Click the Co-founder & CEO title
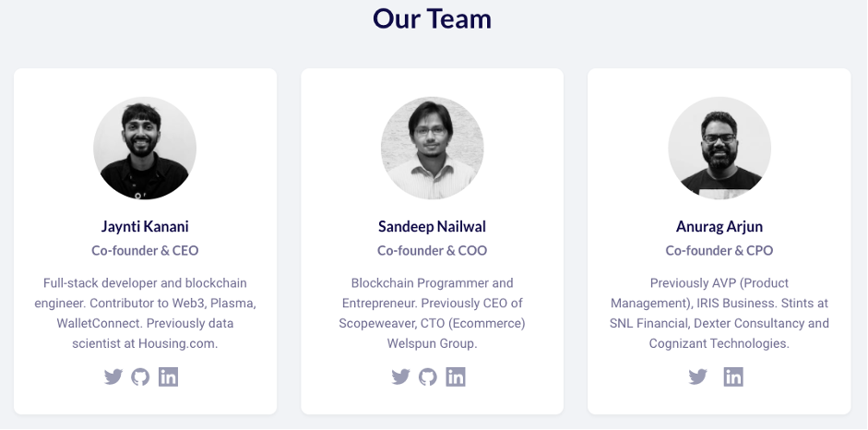The width and height of the screenshot is (868, 430). click(145, 251)
